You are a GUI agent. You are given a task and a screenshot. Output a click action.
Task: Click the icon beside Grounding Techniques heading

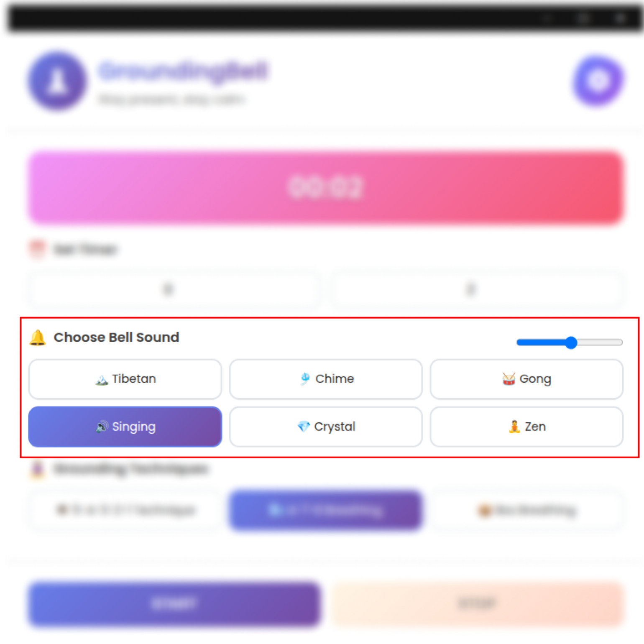coord(37,469)
